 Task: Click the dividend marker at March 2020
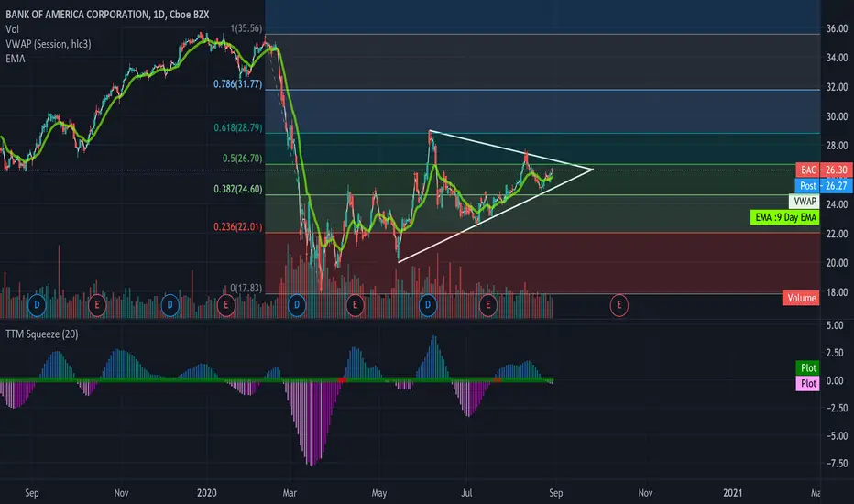coord(297,304)
